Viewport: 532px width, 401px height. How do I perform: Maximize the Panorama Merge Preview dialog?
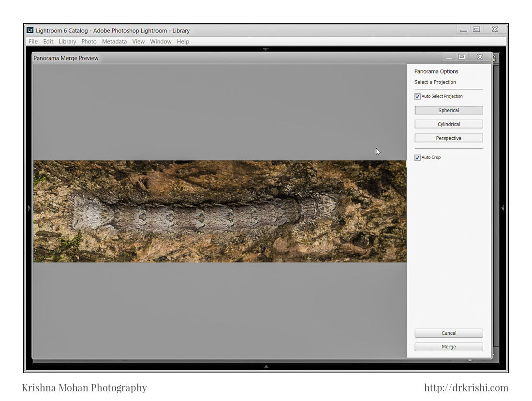pos(461,57)
